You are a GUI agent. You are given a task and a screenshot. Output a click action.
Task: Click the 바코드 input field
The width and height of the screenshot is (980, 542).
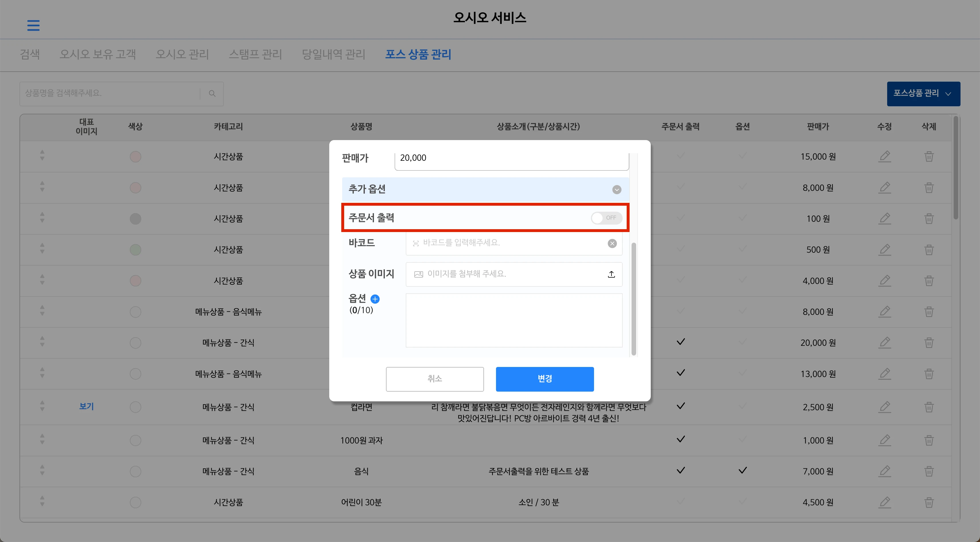pos(514,243)
